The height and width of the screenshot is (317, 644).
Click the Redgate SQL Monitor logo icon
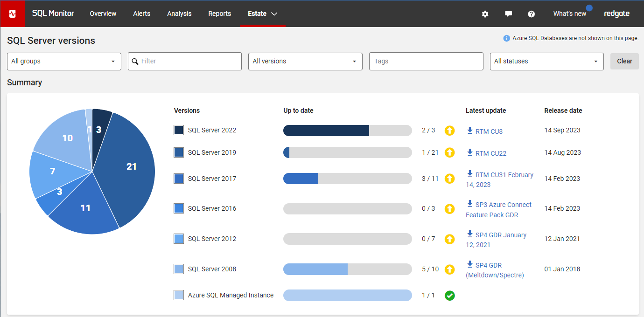pos(13,14)
